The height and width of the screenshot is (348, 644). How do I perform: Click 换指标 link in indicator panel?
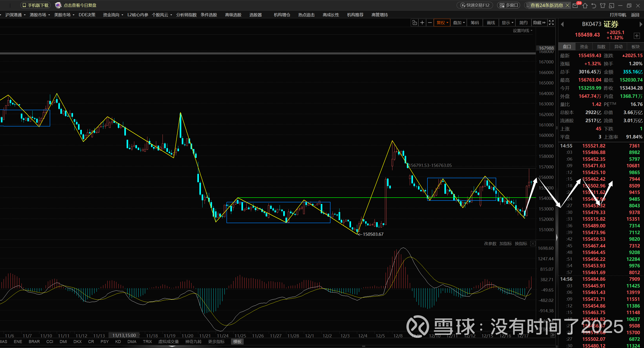click(521, 244)
